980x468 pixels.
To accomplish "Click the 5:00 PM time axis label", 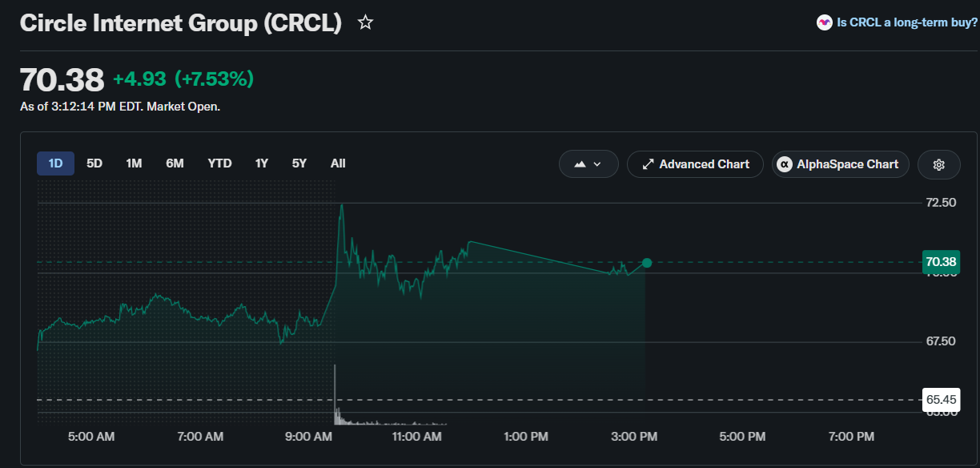I will (742, 437).
